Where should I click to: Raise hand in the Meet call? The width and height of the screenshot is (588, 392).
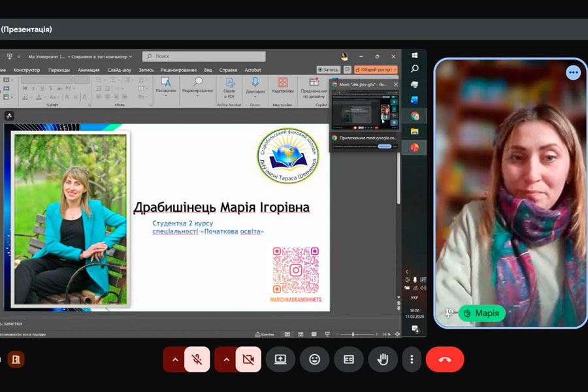point(384,359)
